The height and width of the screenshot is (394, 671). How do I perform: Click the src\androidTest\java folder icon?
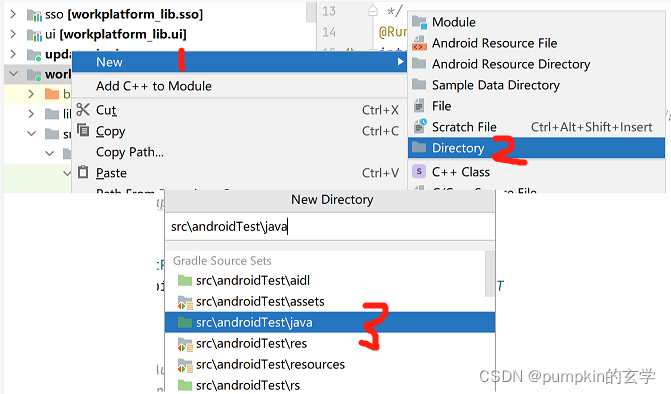pos(185,323)
